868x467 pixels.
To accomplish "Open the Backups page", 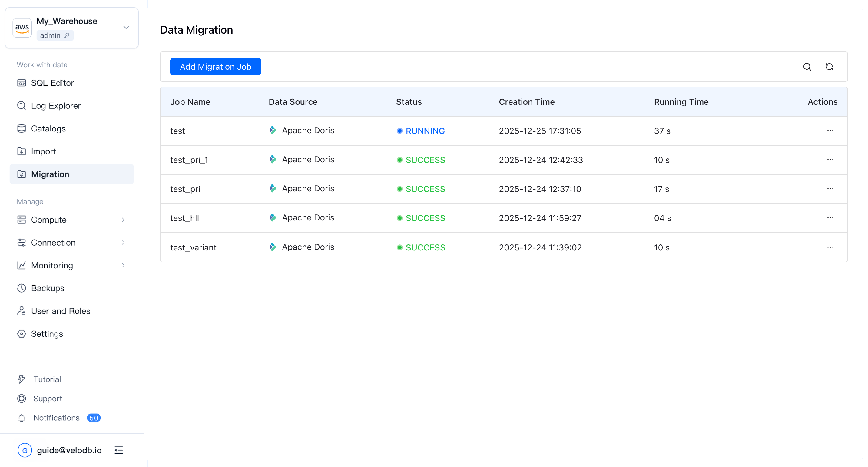I will click(48, 288).
